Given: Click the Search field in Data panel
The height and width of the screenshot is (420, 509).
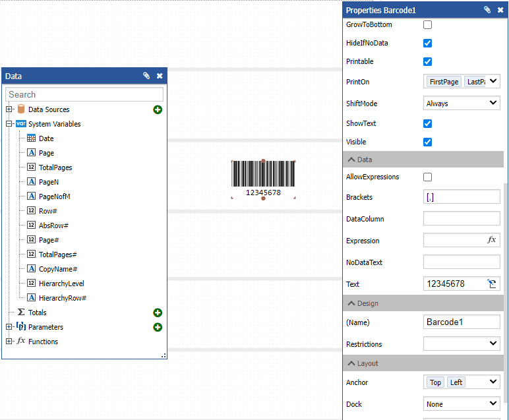Looking at the screenshot, I should click(84, 94).
